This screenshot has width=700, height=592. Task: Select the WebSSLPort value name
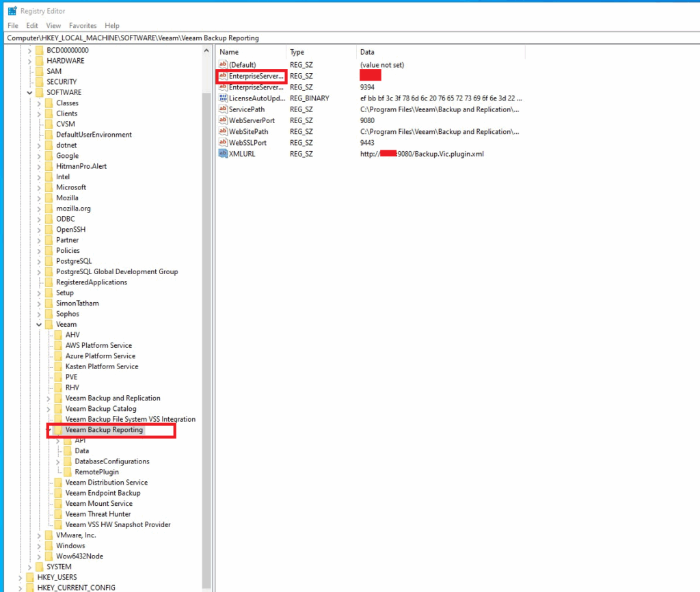coord(247,142)
